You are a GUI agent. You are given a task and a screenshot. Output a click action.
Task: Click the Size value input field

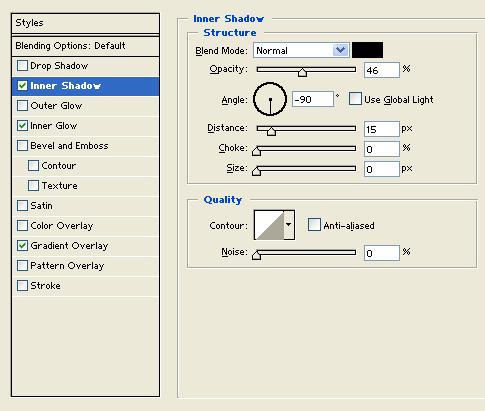(382, 169)
